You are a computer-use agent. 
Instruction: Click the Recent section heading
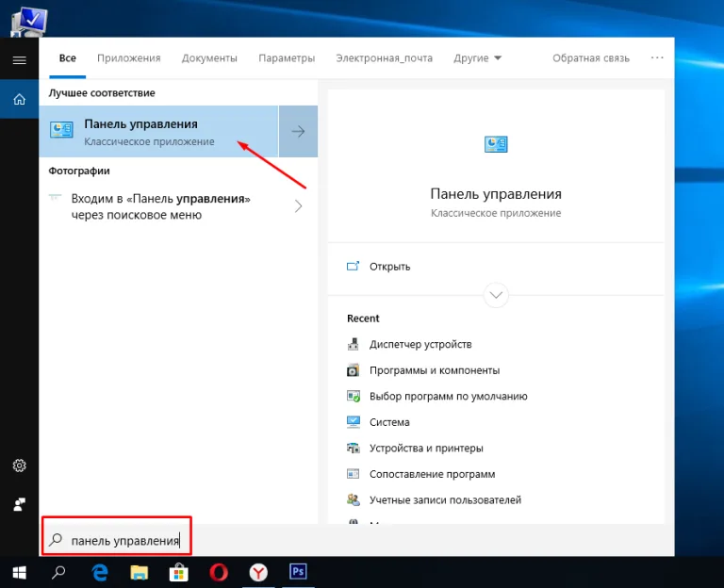(x=363, y=318)
